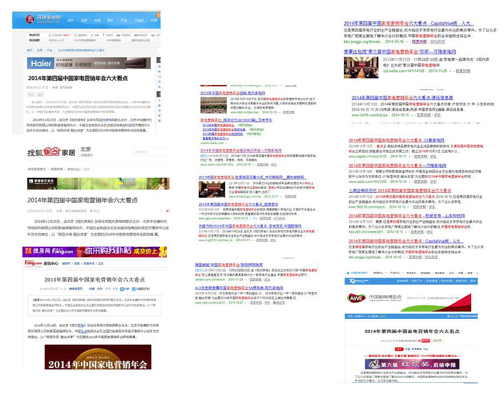
Task: Open the 上海证券 六大看点 result
Action: pyautogui.click(x=400, y=191)
